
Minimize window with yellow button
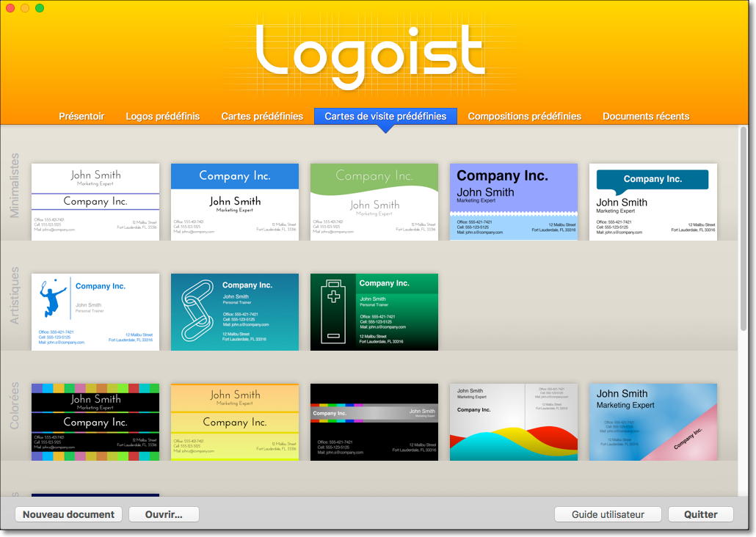25,8
